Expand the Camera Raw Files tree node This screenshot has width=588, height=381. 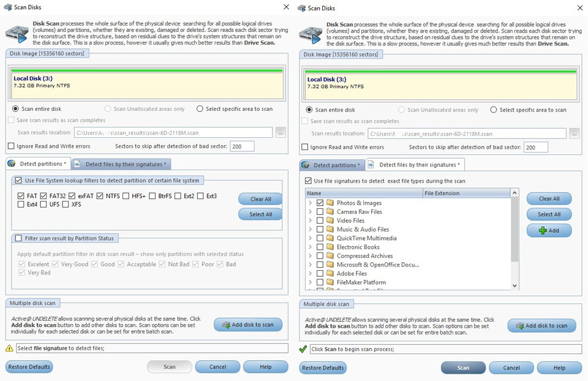pos(310,211)
